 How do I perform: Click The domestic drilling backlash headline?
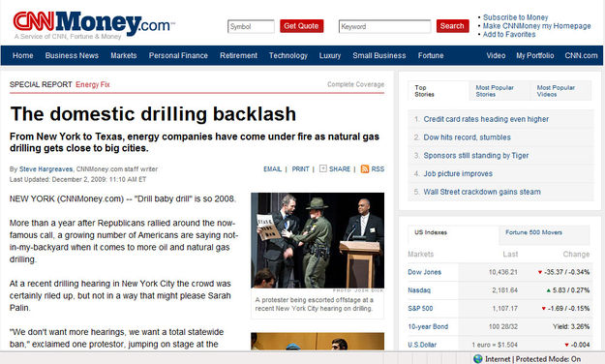(153, 114)
